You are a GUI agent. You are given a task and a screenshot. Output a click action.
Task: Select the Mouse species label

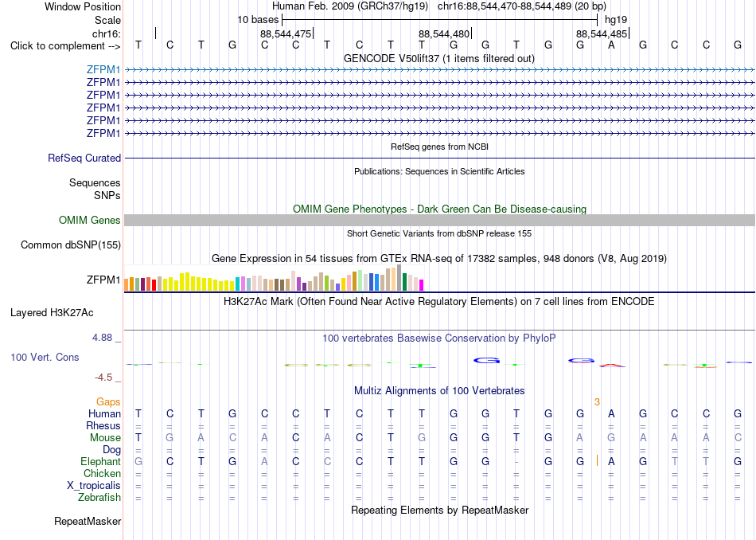pos(105,438)
